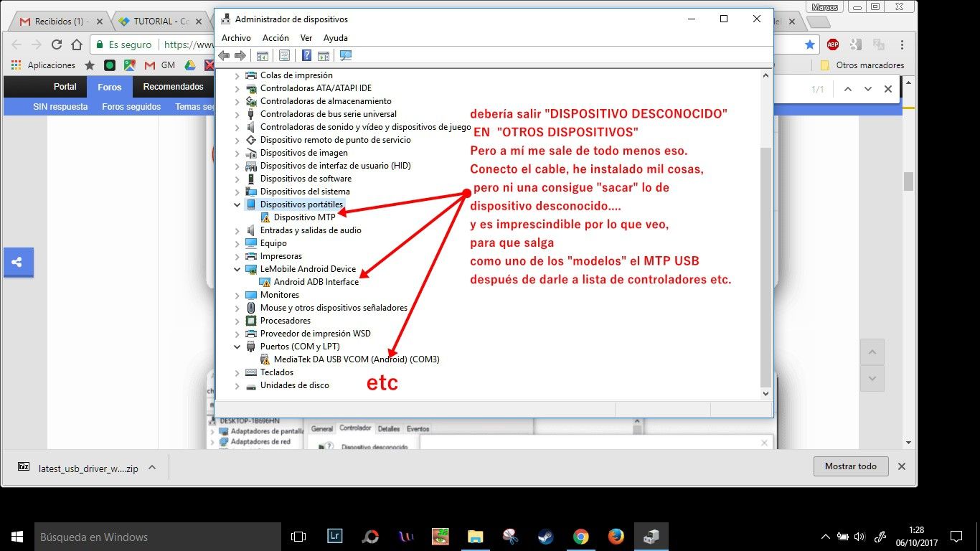This screenshot has height=551, width=980.
Task: Open the Acción menu
Action: 275,38
